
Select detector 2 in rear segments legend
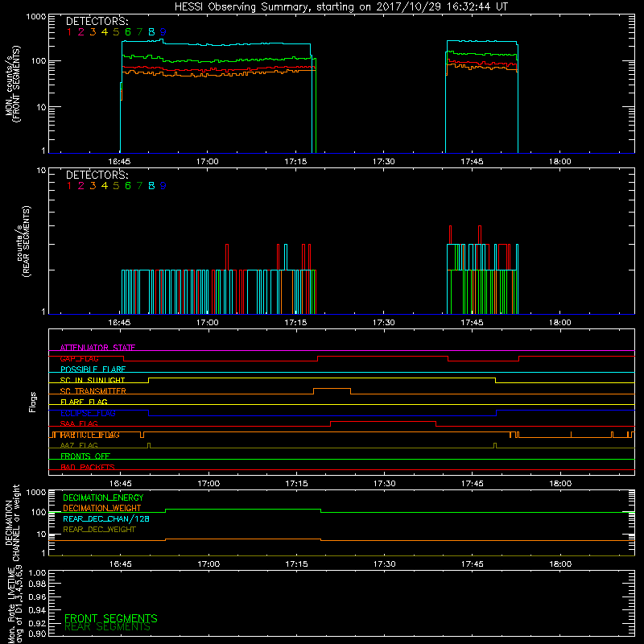coord(81,186)
